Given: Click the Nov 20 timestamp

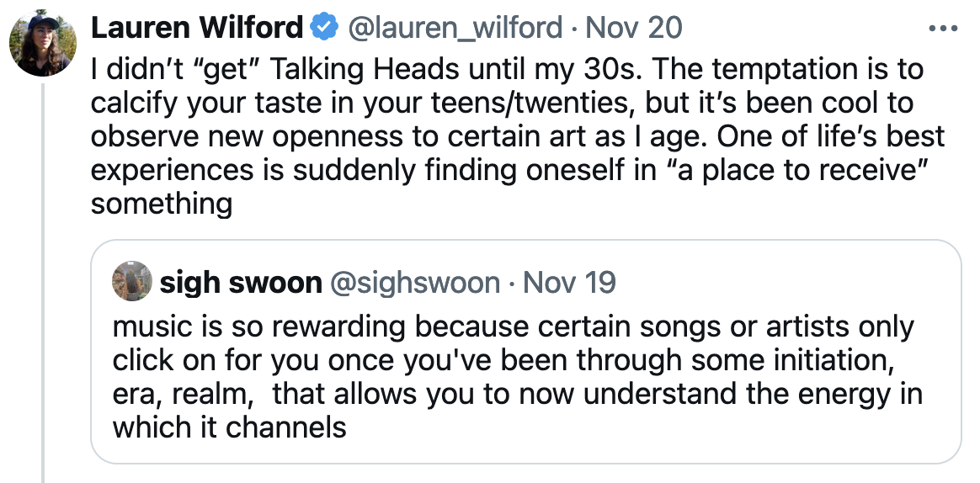Looking at the screenshot, I should click(633, 28).
